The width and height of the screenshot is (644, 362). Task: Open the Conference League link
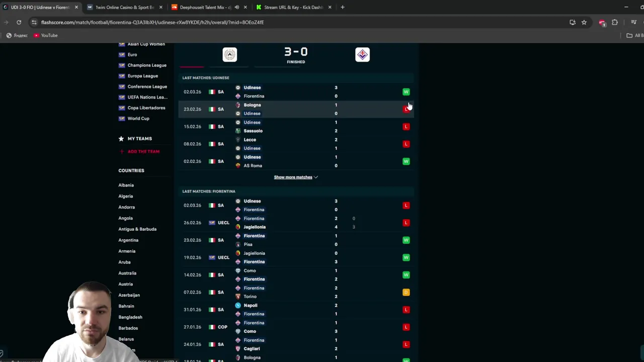147,86
